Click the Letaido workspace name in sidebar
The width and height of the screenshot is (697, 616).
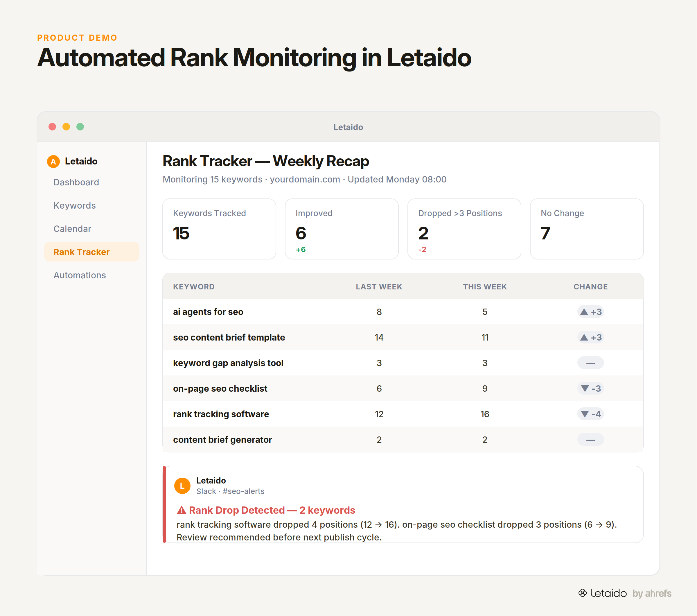81,161
